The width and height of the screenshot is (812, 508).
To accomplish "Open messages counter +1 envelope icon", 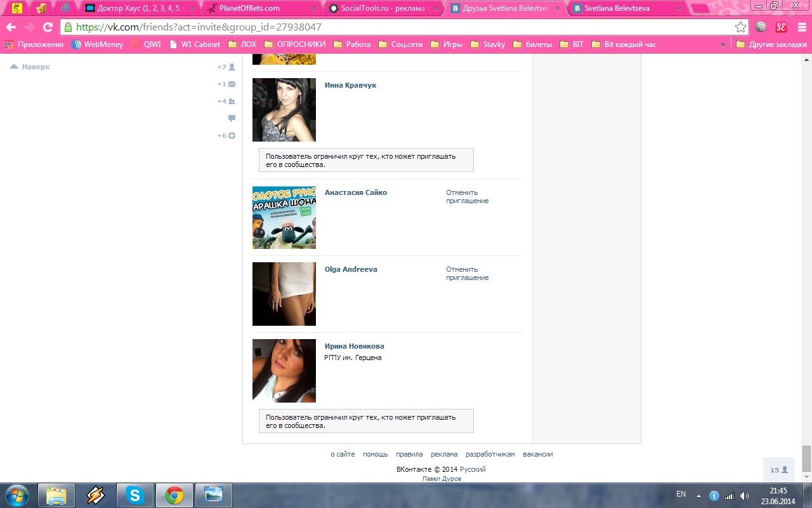I will [226, 84].
